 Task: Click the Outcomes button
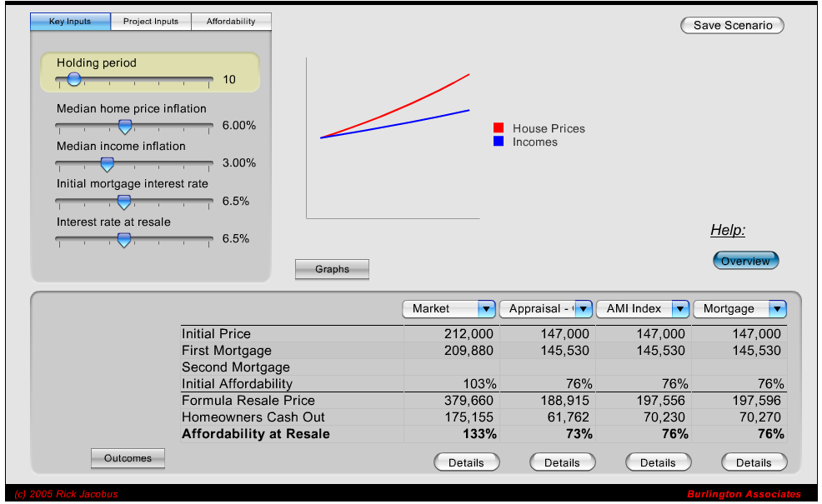(128, 458)
